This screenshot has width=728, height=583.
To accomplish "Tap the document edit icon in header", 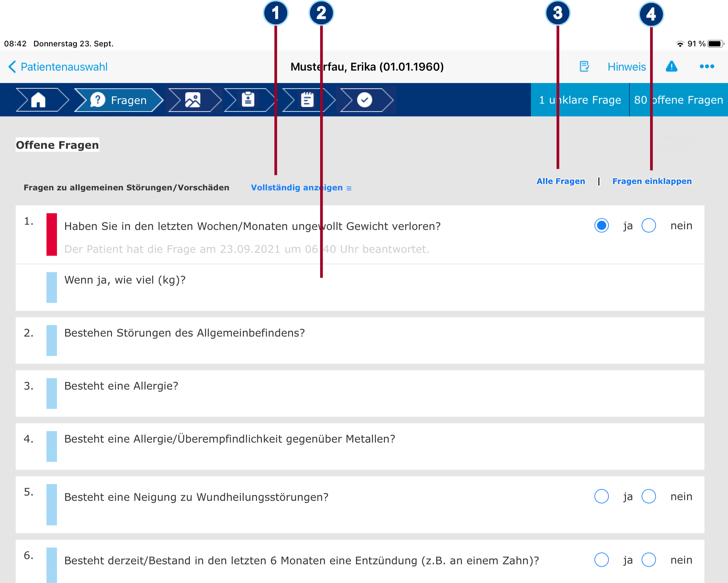I will pyautogui.click(x=584, y=66).
